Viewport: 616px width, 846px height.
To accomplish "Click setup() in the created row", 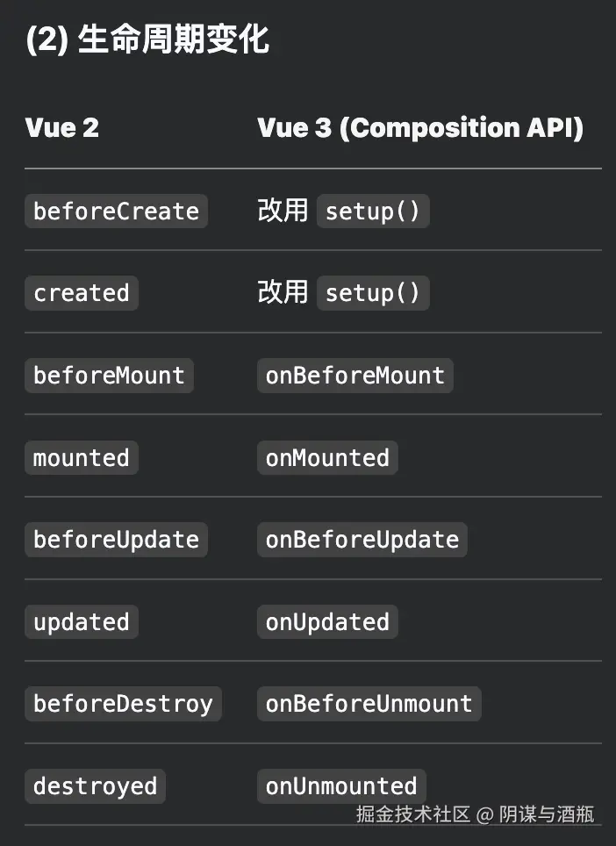I will [373, 293].
